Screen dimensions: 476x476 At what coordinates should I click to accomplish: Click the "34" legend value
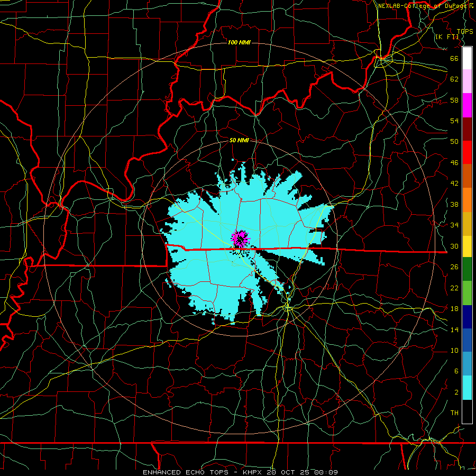click(x=454, y=225)
